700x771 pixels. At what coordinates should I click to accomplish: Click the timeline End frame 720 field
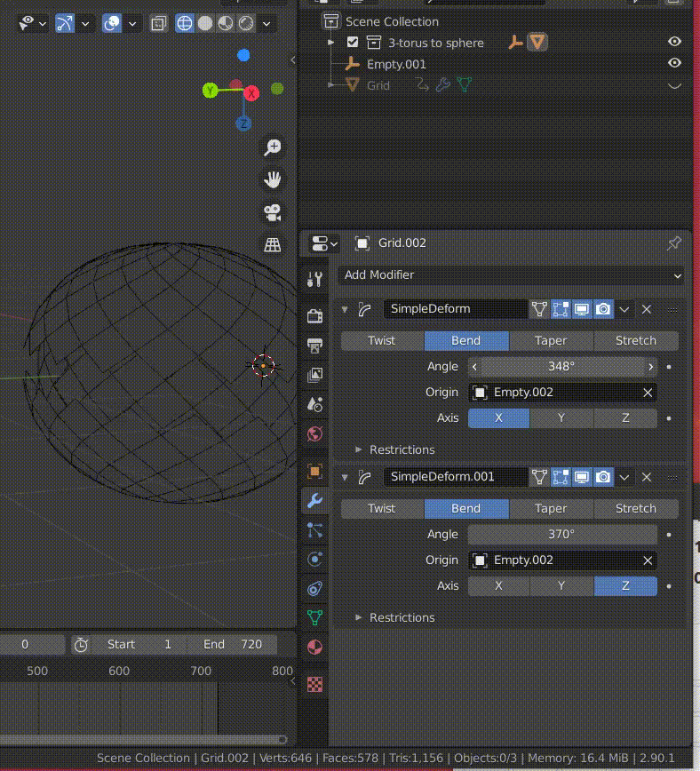pyautogui.click(x=233, y=644)
